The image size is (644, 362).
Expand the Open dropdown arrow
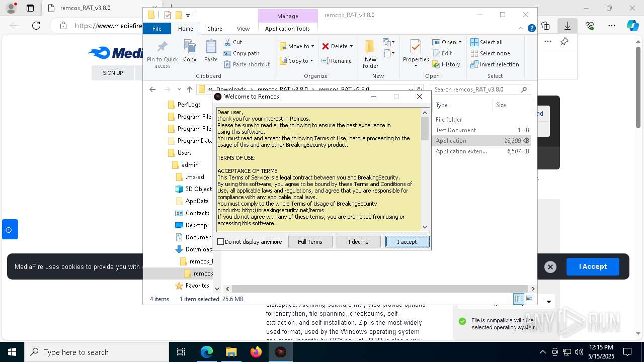pyautogui.click(x=460, y=42)
